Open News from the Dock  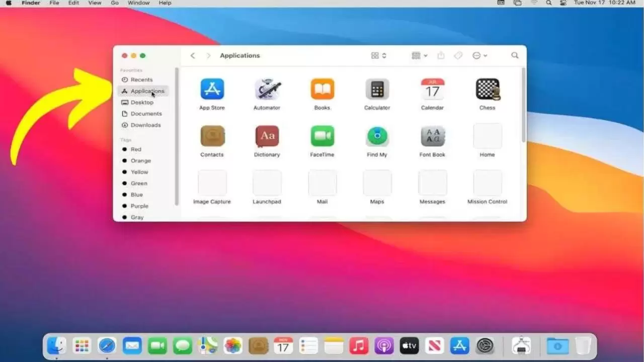pos(434,346)
